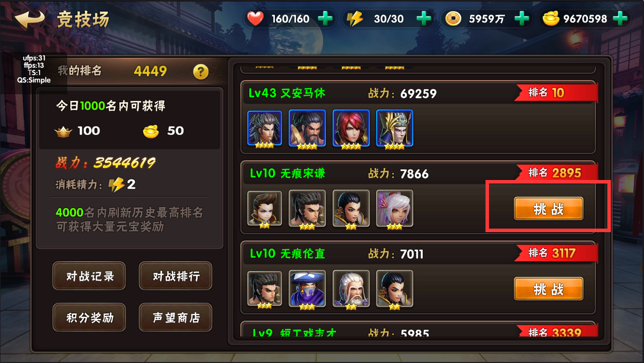644x363 pixels.
Task: Open 对战记录 battle records
Action: 89,276
